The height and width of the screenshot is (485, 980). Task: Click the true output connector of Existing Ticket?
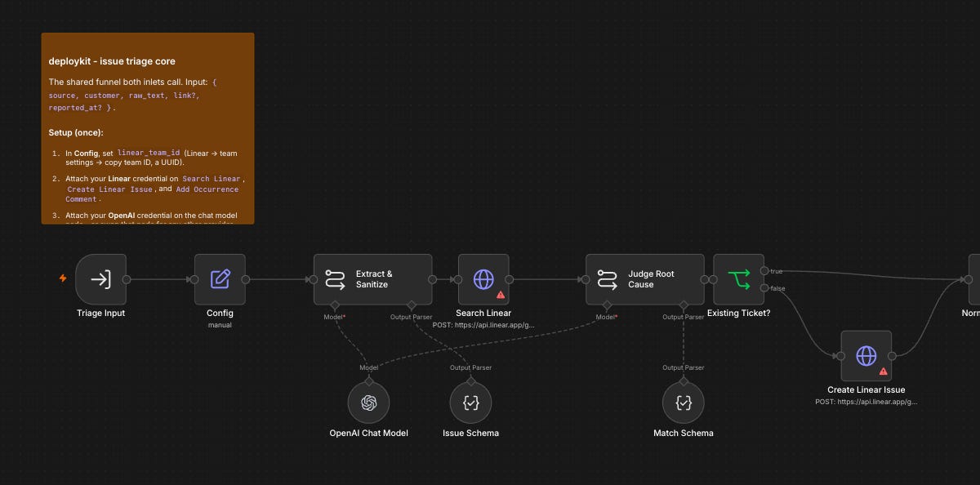tap(764, 270)
